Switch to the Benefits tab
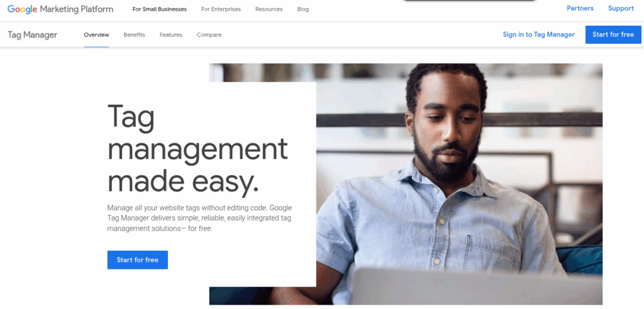Screen dimensions: 644x309 pyautogui.click(x=135, y=35)
